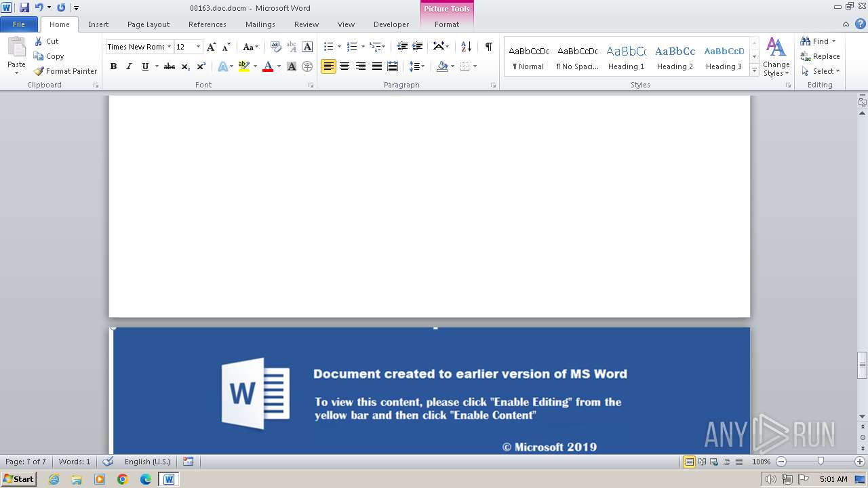Toggle Underline formatting

coord(145,66)
